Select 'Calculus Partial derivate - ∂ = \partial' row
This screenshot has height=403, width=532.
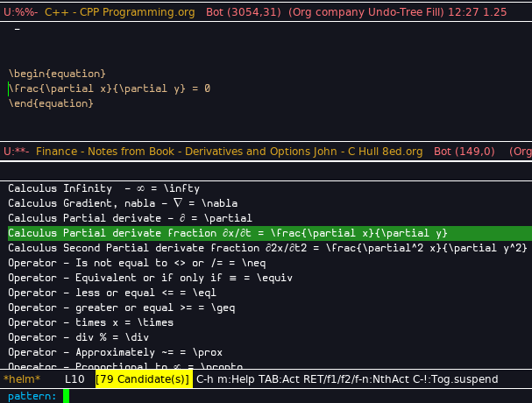tap(130, 218)
